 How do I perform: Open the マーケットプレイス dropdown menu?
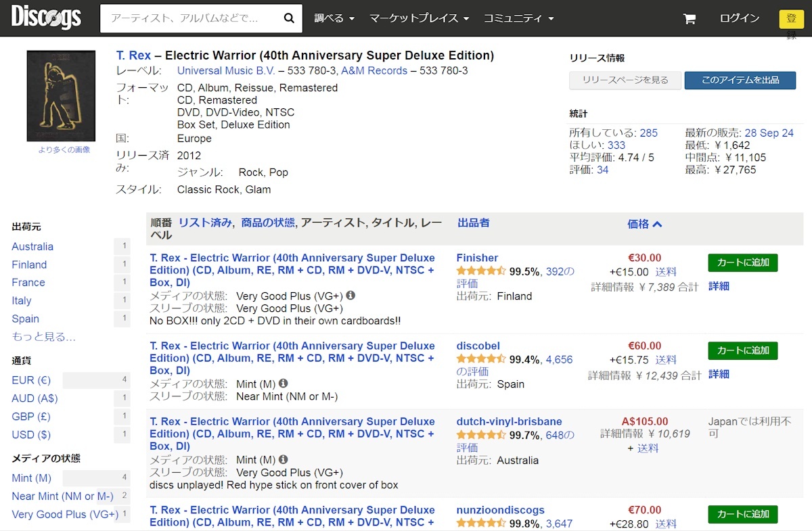click(x=420, y=18)
